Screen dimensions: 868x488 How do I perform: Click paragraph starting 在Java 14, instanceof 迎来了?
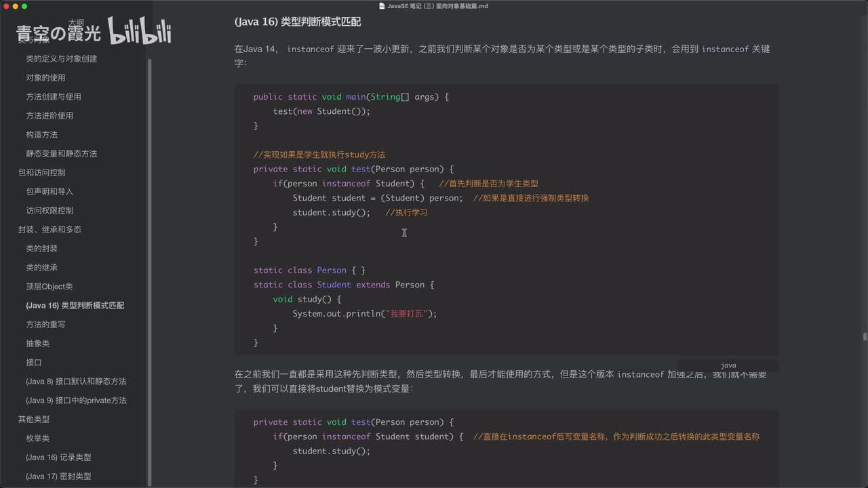tap(502, 56)
